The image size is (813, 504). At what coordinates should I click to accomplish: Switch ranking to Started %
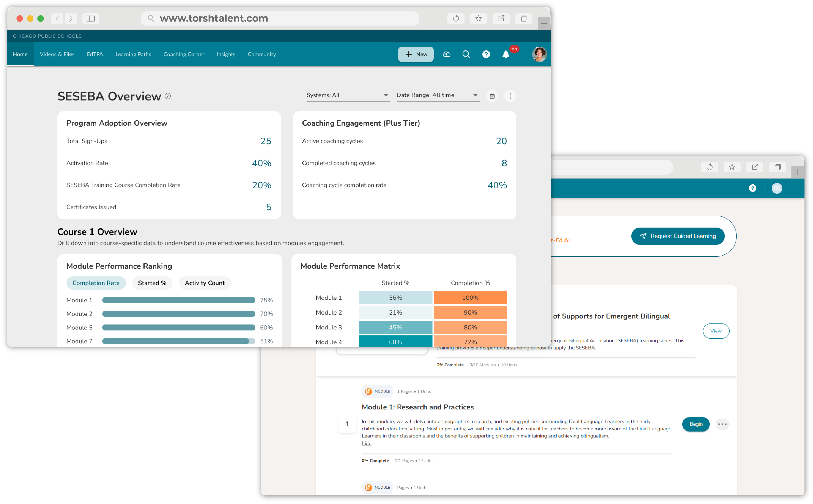tap(152, 283)
